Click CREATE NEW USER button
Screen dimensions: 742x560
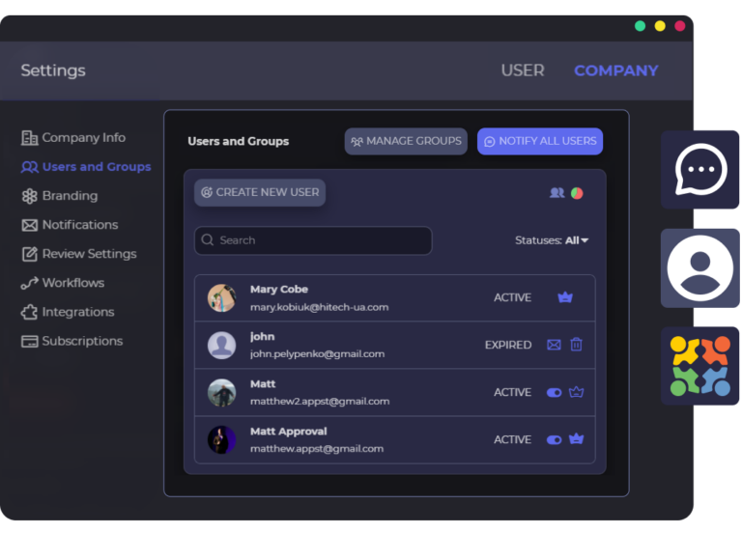coord(260,192)
